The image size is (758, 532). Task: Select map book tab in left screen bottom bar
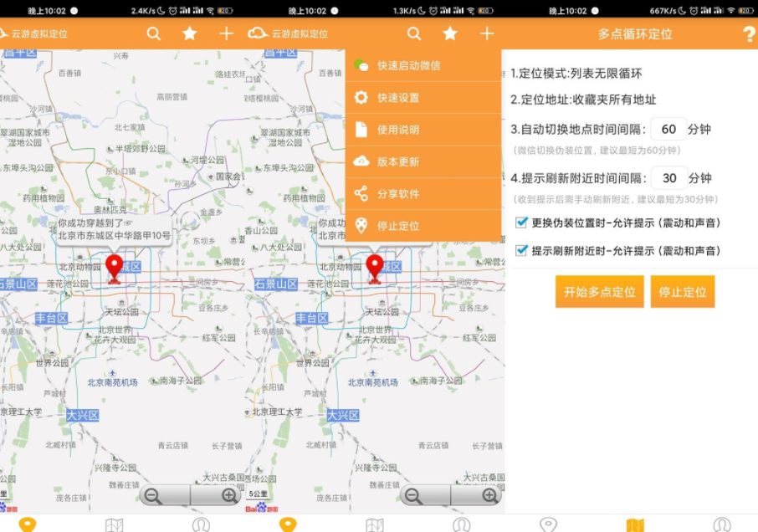click(x=114, y=524)
